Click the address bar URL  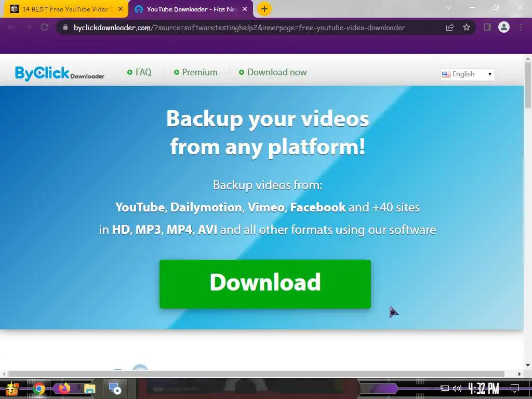point(239,28)
